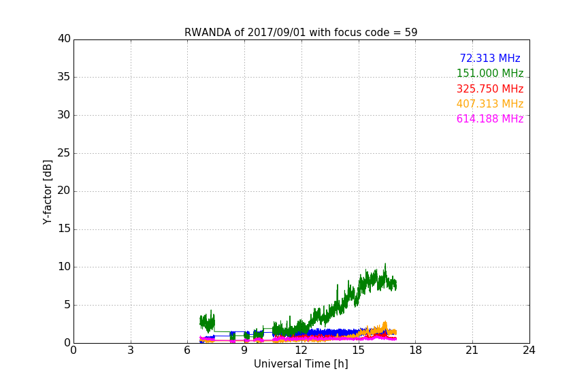Screen dimensions: 588x392
Task: Click the x-axis tick label 12
Action: [301, 350]
